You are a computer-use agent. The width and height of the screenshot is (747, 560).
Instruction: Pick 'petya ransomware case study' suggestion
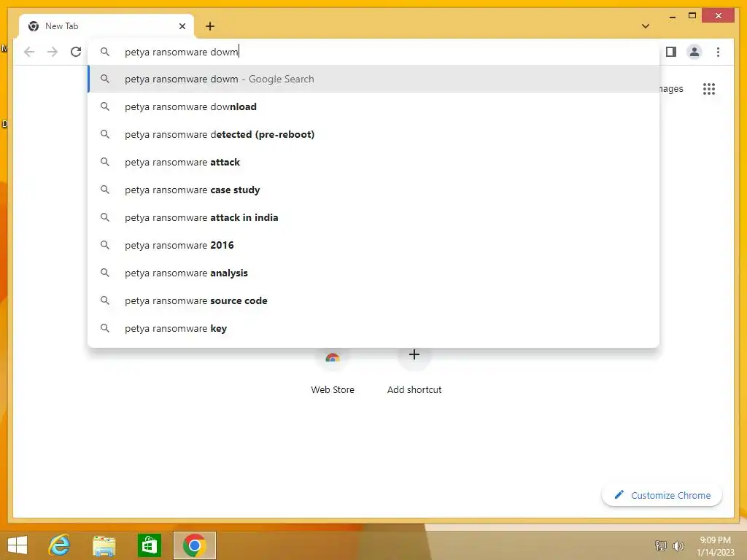(373, 190)
